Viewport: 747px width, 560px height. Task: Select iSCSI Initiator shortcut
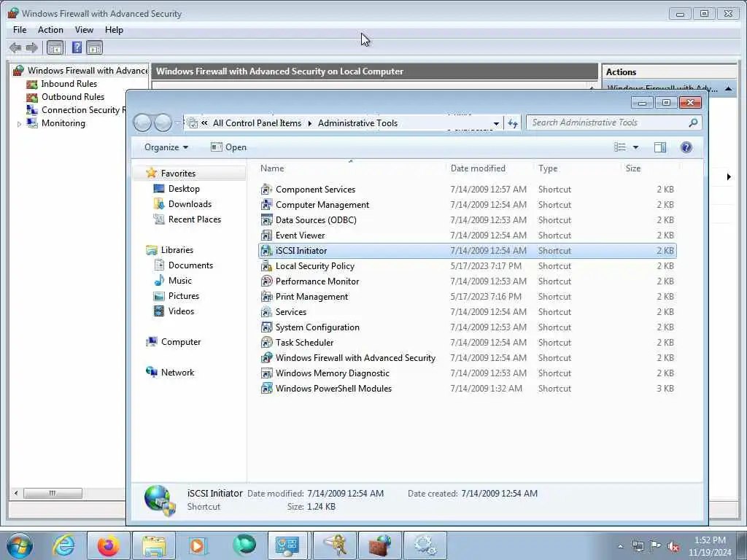(467, 251)
